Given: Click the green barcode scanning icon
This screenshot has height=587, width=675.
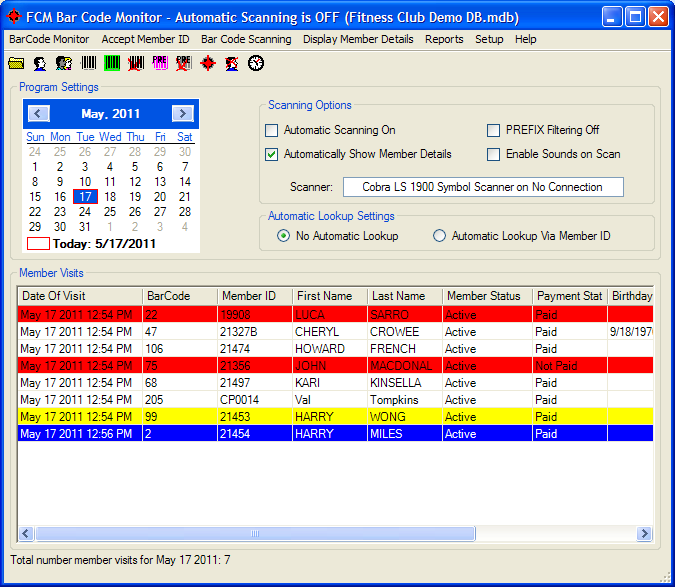Looking at the screenshot, I should [112, 63].
